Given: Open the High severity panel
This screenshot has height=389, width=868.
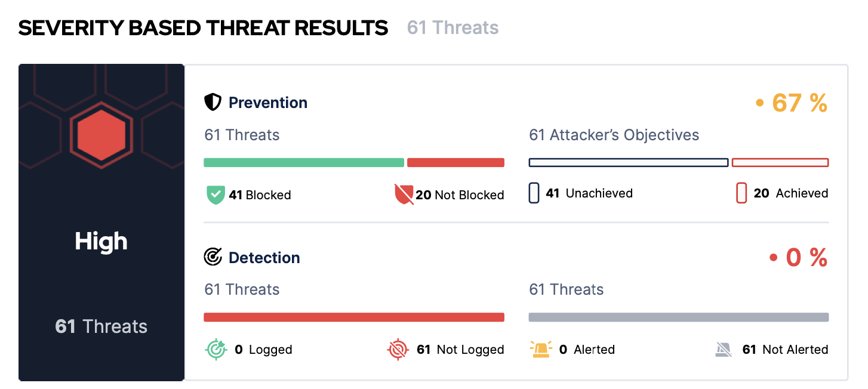Looking at the screenshot, I should [x=101, y=242].
